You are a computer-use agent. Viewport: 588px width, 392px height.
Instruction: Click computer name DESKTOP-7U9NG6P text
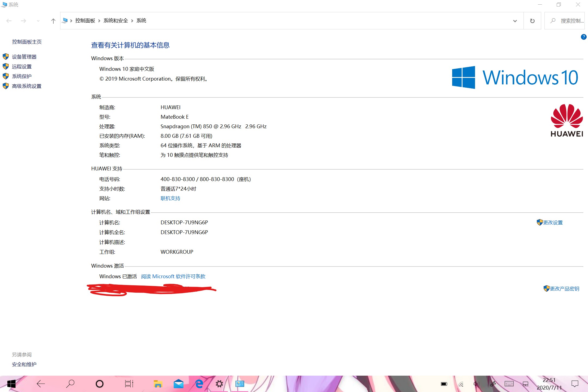[x=184, y=223]
